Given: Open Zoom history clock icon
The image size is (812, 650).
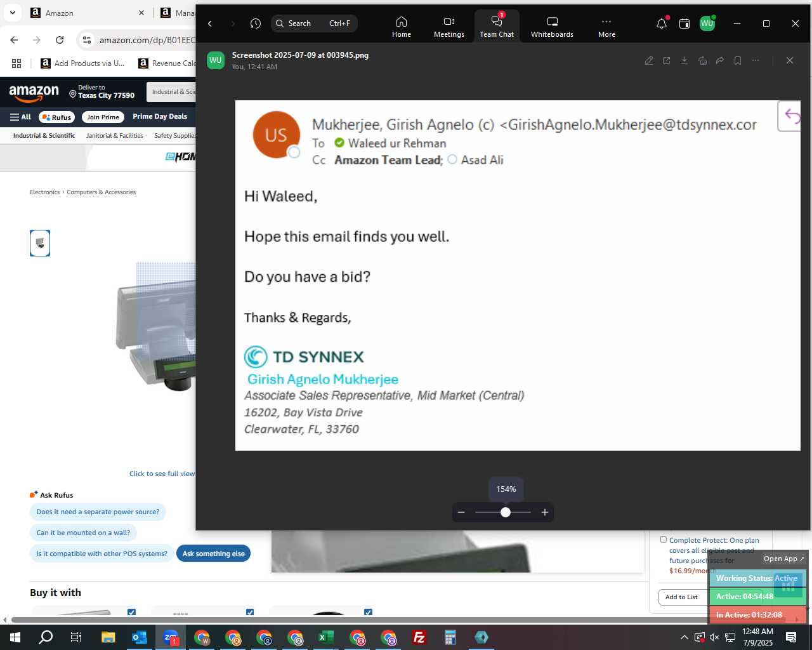Looking at the screenshot, I should (x=256, y=23).
